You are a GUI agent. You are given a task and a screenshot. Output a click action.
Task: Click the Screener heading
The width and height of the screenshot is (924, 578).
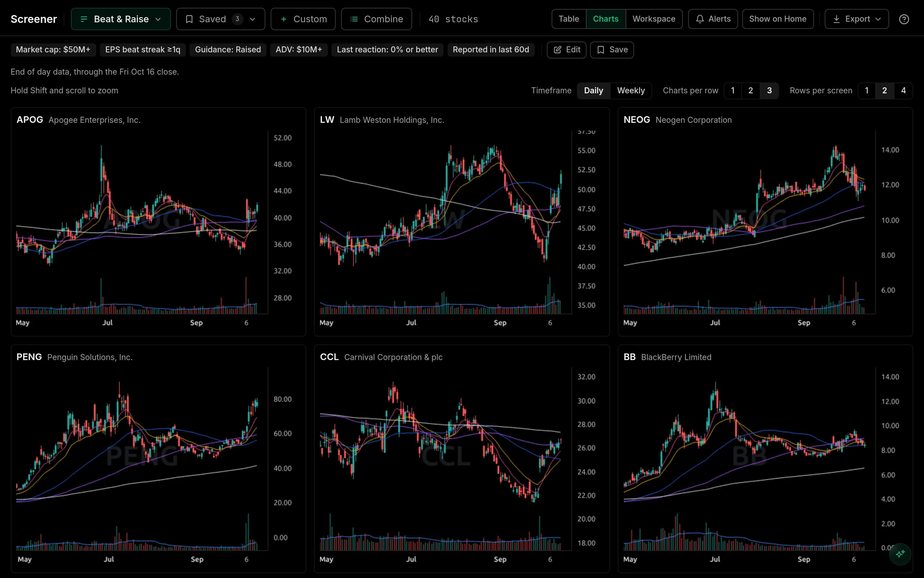point(34,19)
